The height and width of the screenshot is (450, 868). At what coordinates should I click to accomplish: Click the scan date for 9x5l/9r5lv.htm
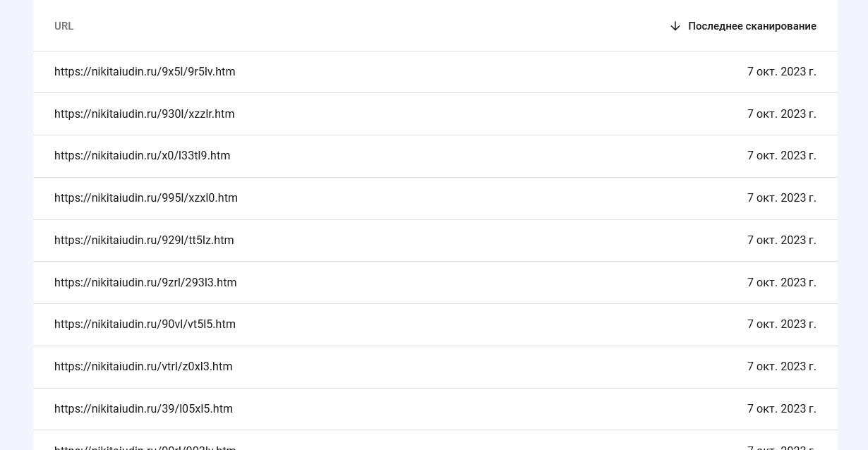tap(781, 72)
